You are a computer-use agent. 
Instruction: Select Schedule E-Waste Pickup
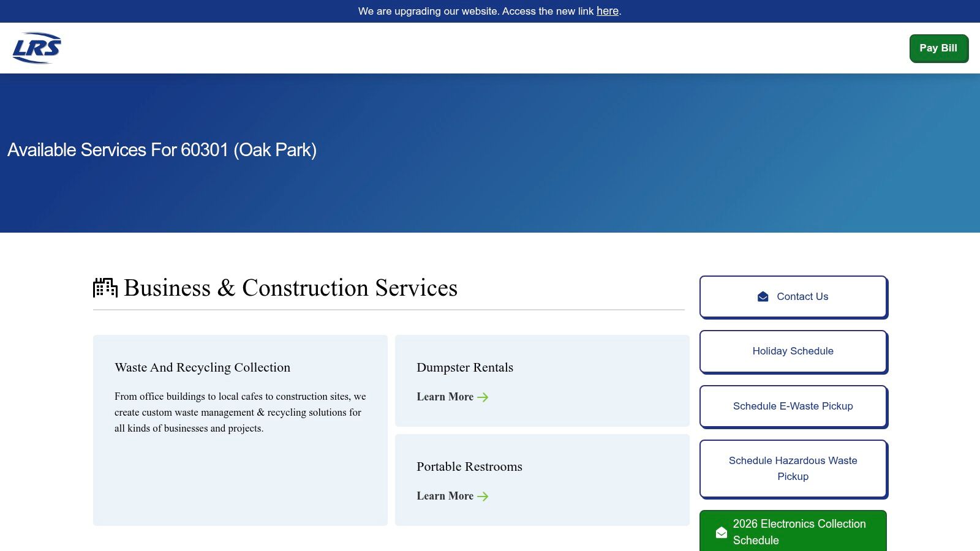point(793,407)
